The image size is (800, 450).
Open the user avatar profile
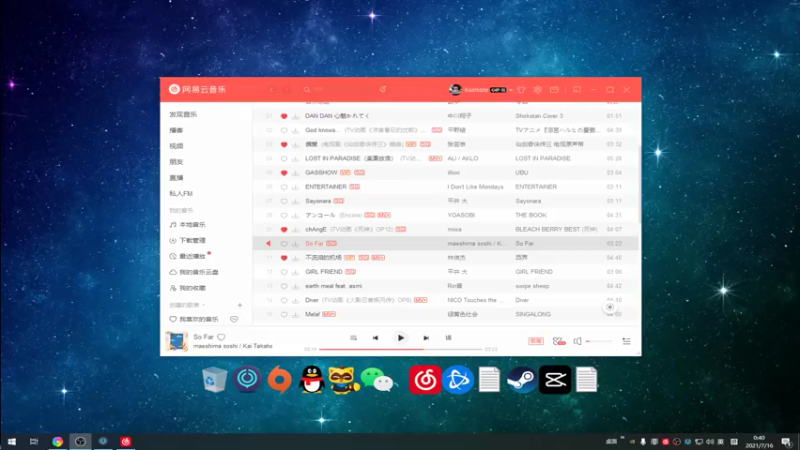pos(455,90)
